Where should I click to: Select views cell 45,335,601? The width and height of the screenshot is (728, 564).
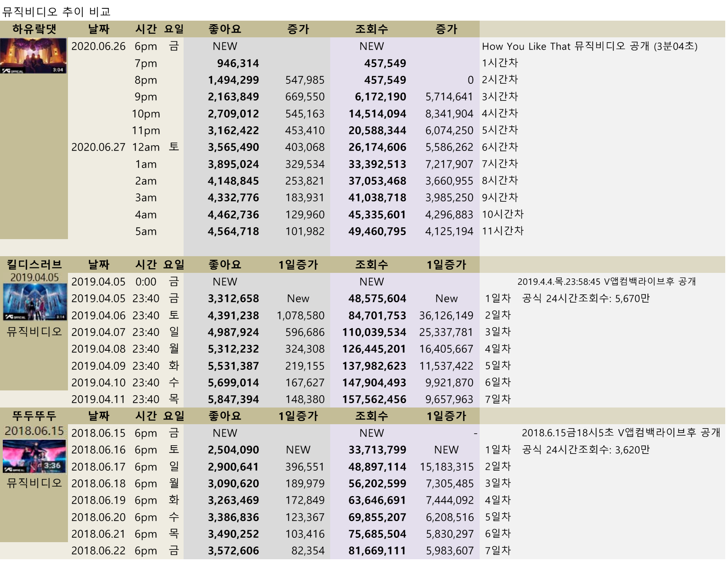[x=377, y=214]
